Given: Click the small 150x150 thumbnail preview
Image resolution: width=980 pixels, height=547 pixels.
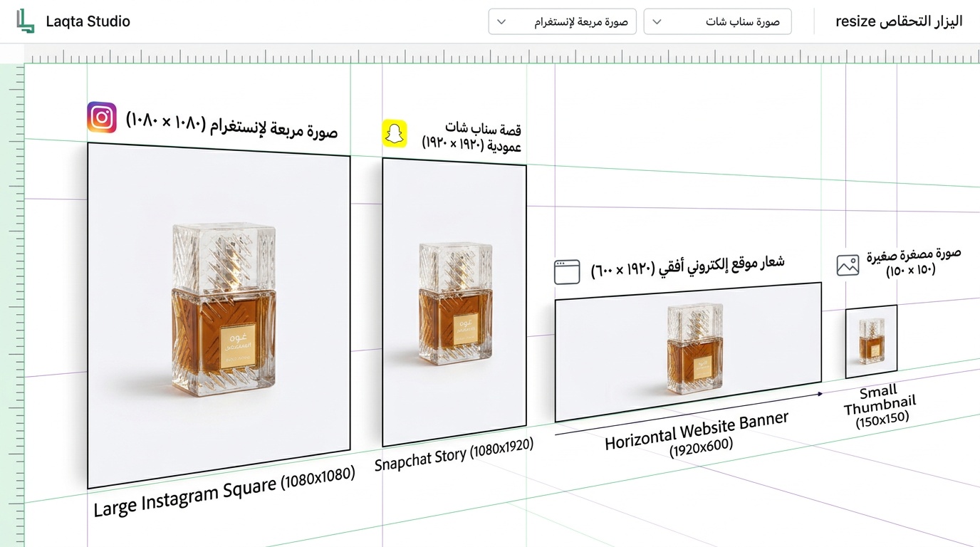Looking at the screenshot, I should point(870,340).
